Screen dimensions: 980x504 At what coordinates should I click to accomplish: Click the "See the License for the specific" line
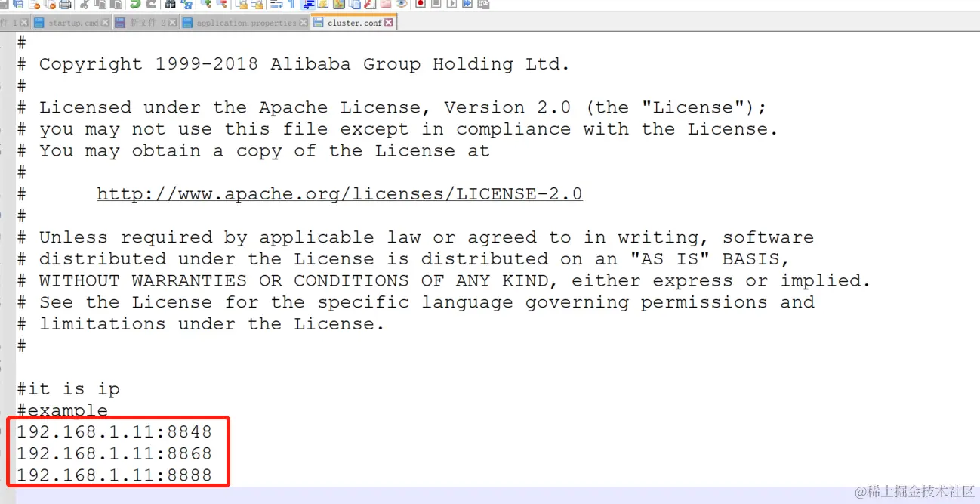(x=415, y=303)
